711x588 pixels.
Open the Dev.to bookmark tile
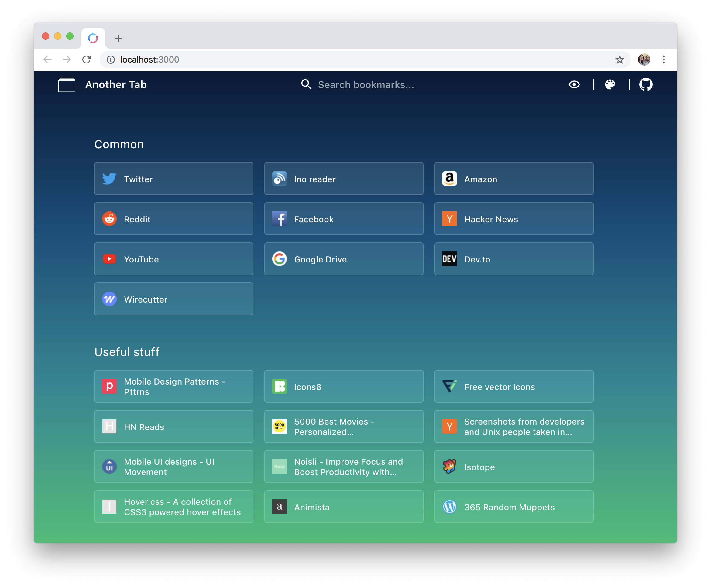(x=513, y=259)
